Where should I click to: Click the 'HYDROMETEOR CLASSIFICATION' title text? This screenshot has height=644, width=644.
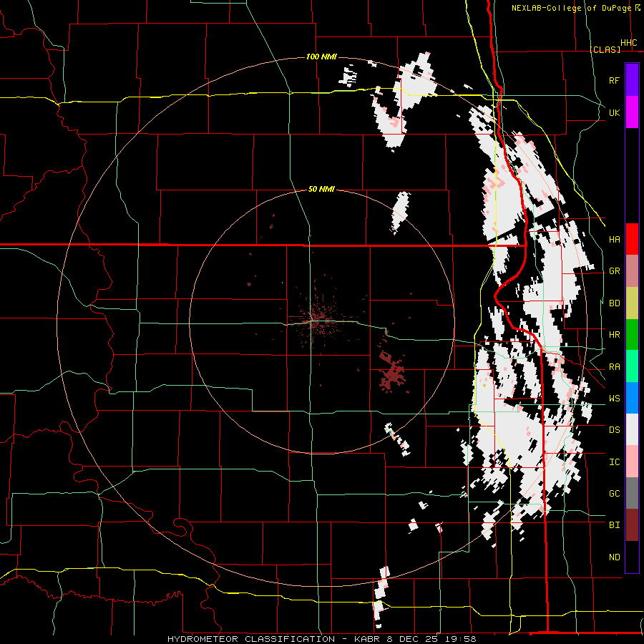[x=251, y=639]
